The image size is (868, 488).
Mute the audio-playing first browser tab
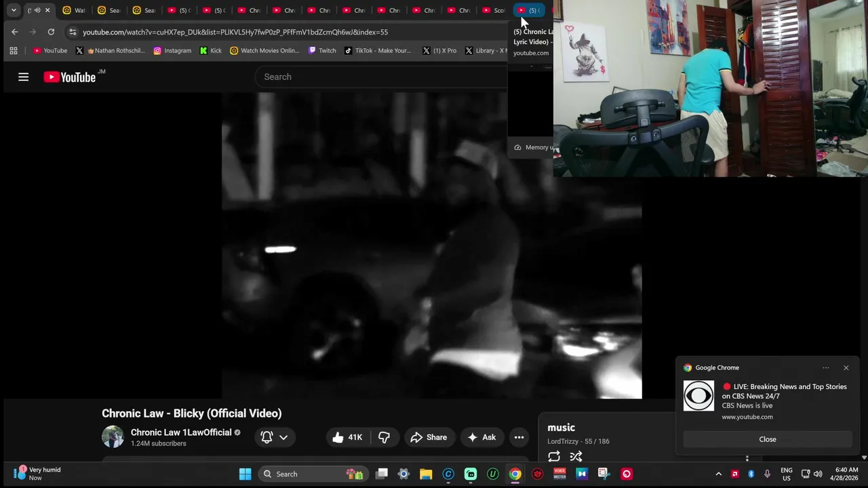tap(37, 10)
